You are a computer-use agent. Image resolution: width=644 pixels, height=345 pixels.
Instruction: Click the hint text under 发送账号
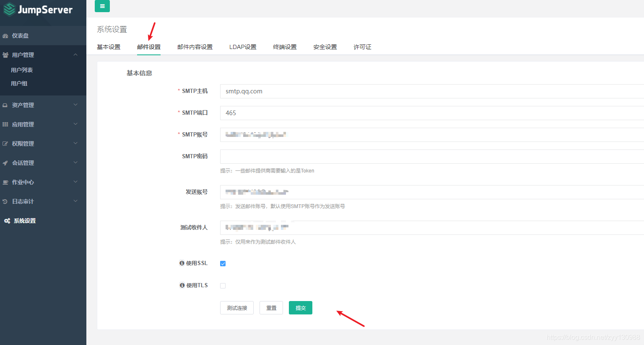(x=283, y=206)
